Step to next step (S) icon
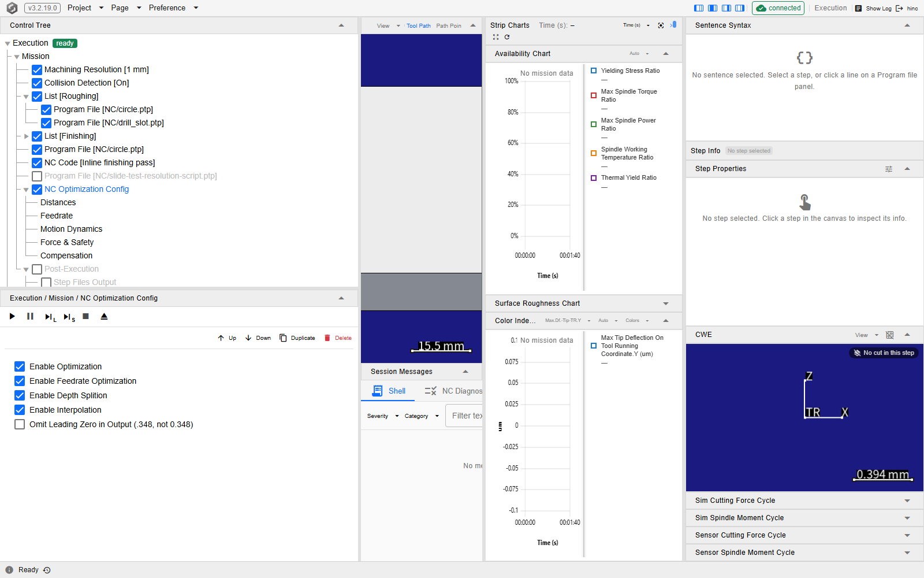 [69, 317]
